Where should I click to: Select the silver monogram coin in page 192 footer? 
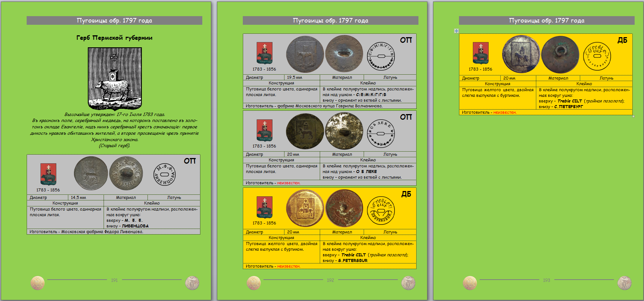coord(408,283)
